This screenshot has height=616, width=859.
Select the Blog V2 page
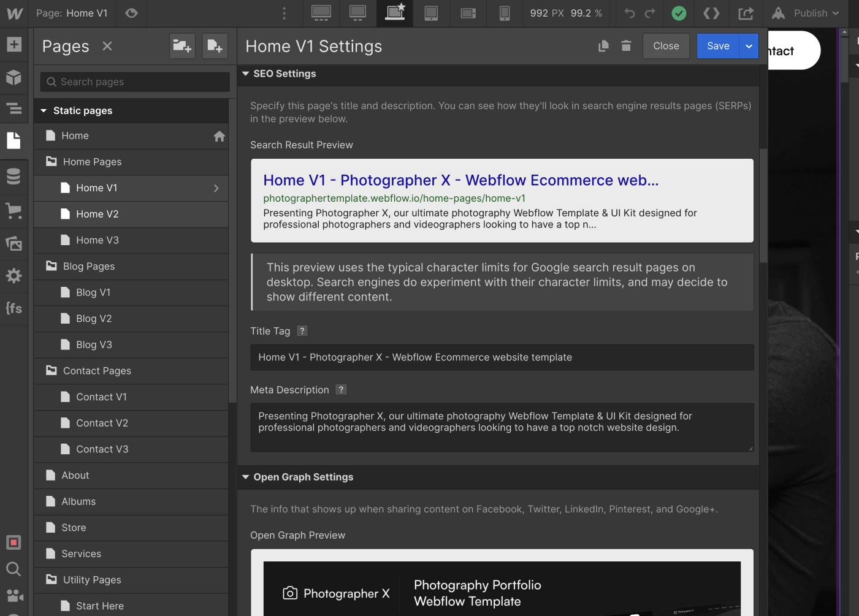pos(131,319)
